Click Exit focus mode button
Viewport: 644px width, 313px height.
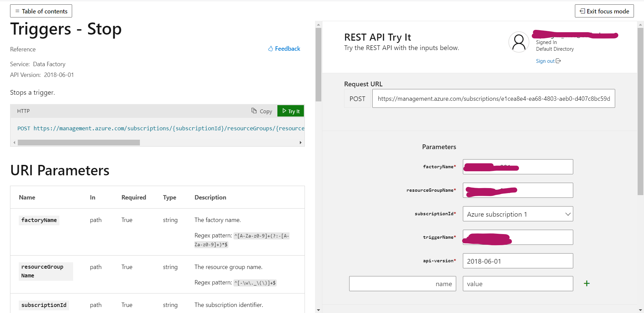604,11
